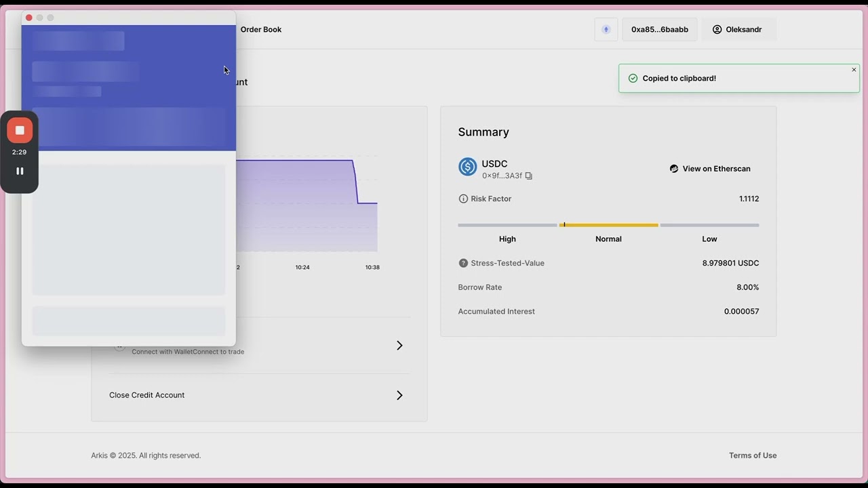868x488 pixels.
Task: Open View on Etherscan link
Action: [x=710, y=169]
